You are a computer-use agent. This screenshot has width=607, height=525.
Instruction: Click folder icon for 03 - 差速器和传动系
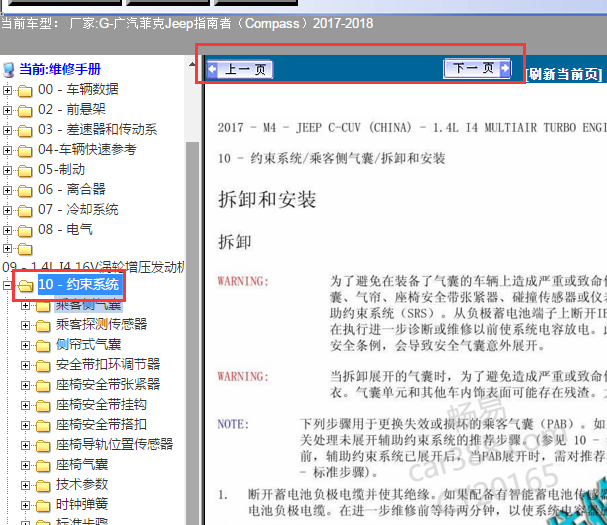(x=25, y=131)
